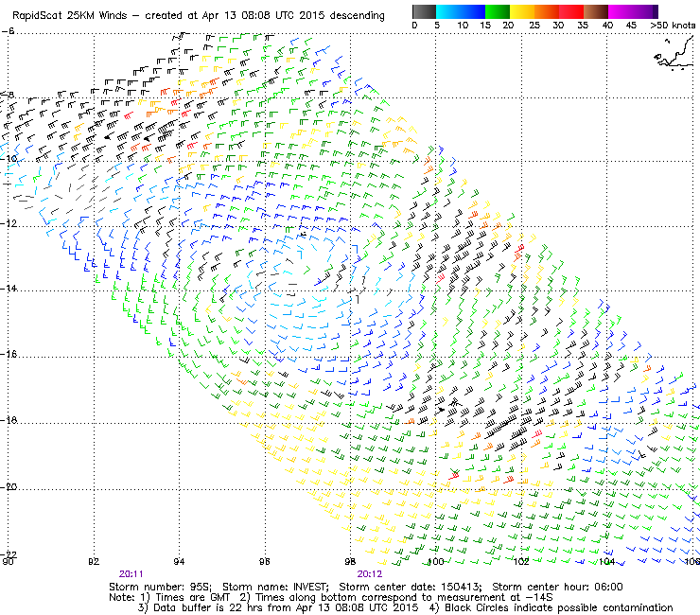Click the dark purple 45-50 knots legend swatch

pos(645,11)
